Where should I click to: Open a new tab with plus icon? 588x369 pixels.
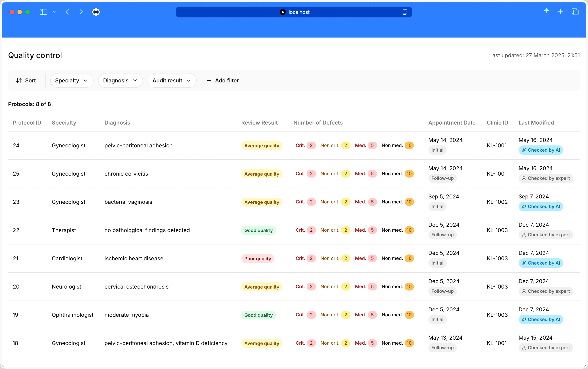tap(560, 12)
